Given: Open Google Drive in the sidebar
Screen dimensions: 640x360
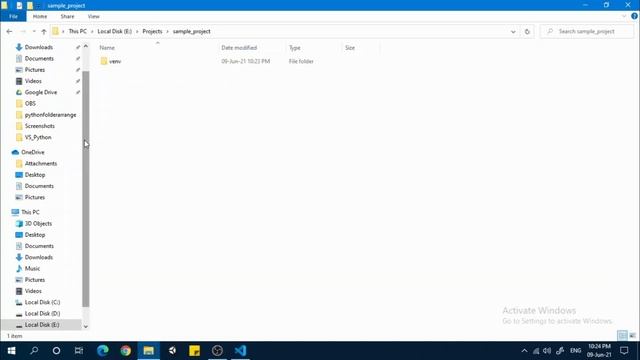Looking at the screenshot, I should [x=40, y=92].
